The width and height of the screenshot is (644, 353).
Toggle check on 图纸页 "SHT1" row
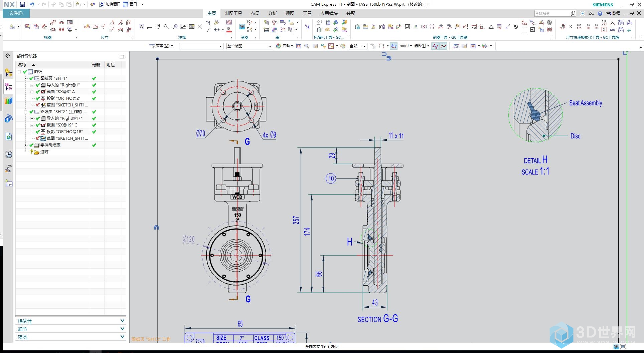coord(31,78)
